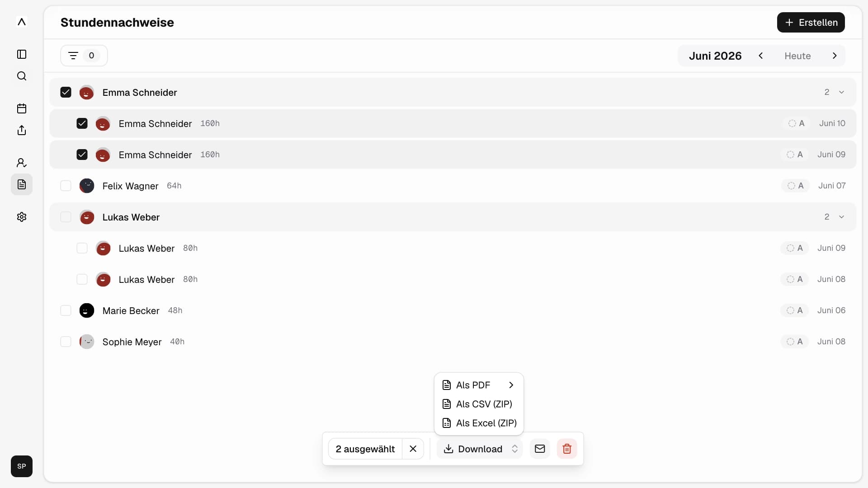Open the export/share sidebar icon
The height and width of the screenshot is (488, 868).
pyautogui.click(x=22, y=130)
